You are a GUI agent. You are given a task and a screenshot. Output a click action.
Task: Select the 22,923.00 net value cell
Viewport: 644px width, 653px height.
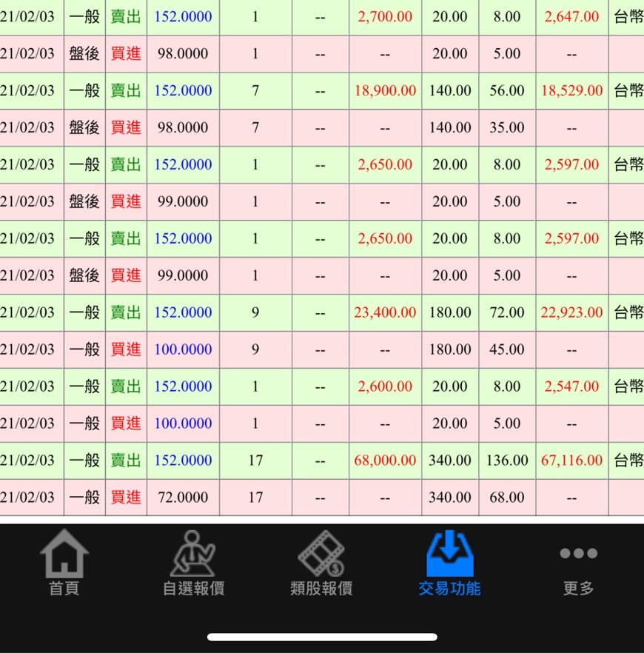coord(571,312)
